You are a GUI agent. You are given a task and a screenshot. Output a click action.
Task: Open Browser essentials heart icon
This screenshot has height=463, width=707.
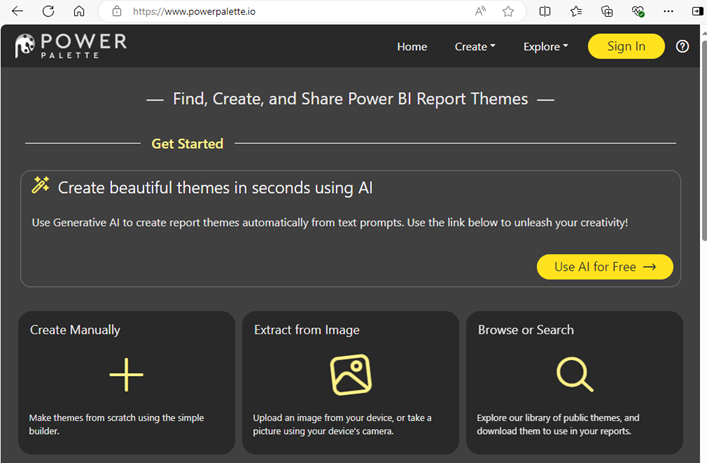click(638, 11)
